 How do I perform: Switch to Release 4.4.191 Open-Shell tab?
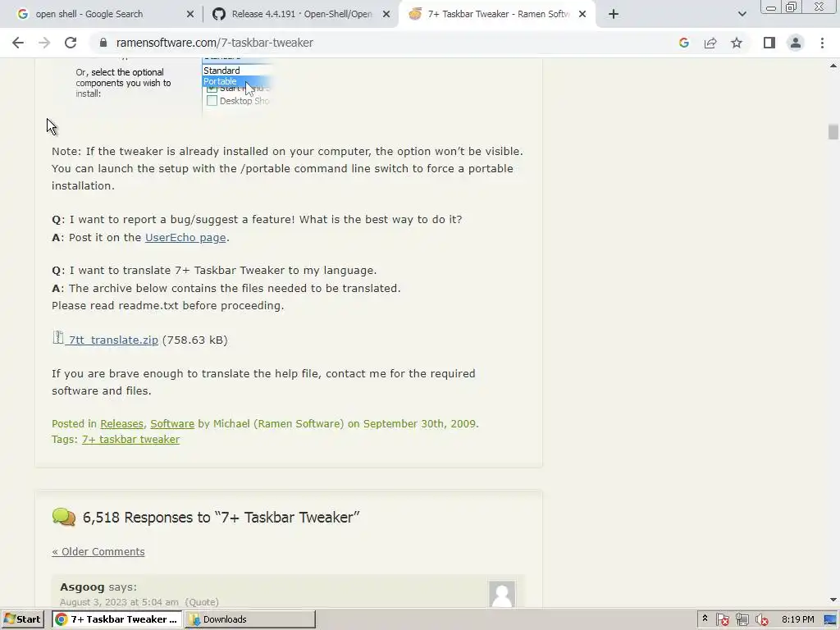[x=301, y=15]
